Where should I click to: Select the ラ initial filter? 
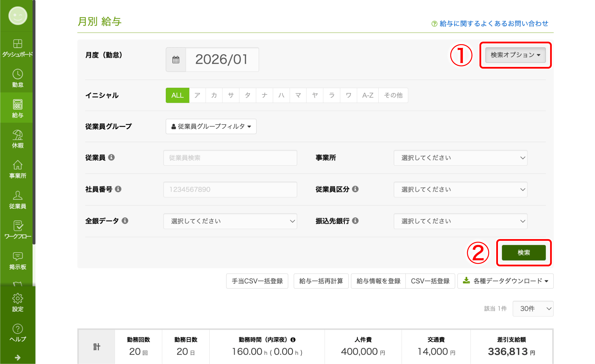pos(332,95)
